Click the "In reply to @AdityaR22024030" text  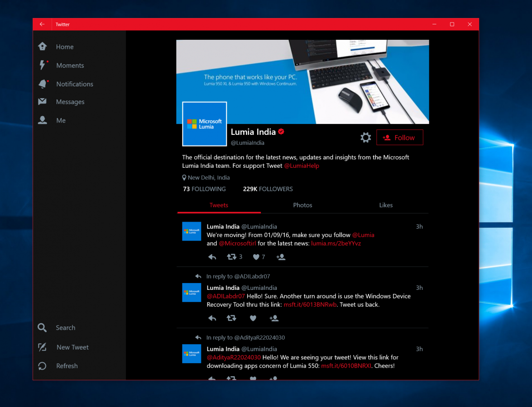(245, 337)
